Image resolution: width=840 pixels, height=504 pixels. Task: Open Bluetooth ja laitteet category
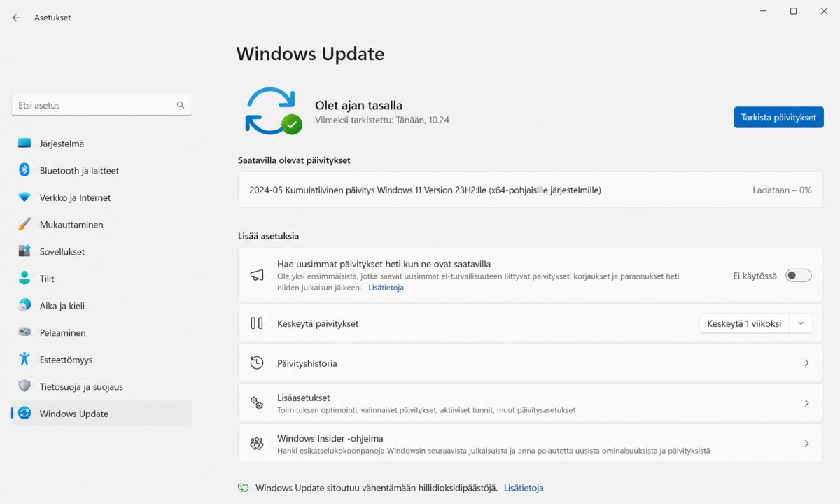click(x=101, y=170)
